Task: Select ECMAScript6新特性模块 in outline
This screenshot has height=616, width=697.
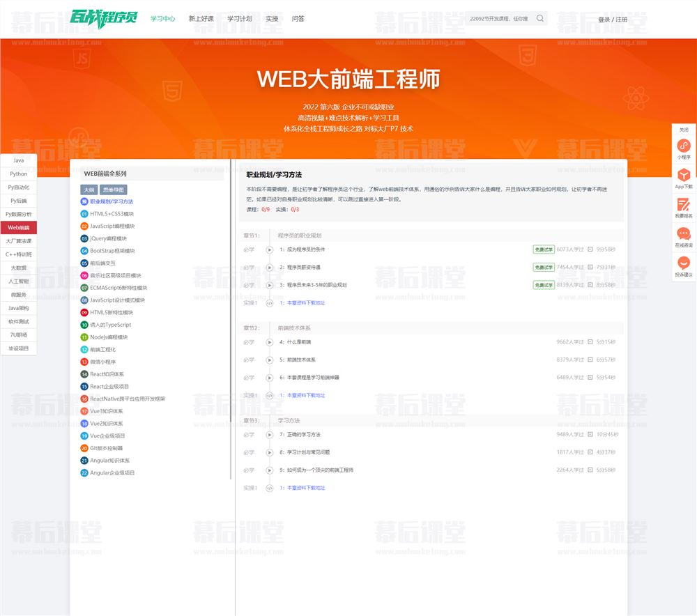Action: click(x=118, y=288)
